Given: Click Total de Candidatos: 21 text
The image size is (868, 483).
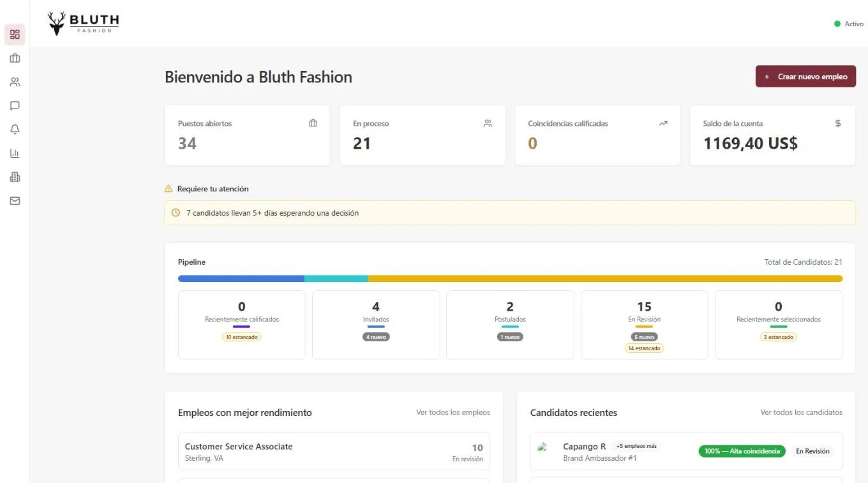Looking at the screenshot, I should pos(804,262).
